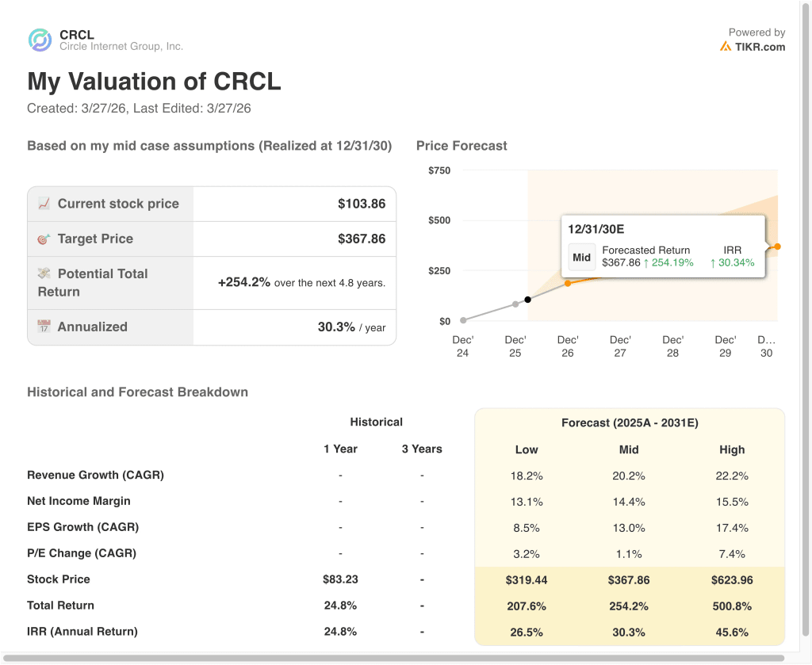Screen dimensions: 812x665
Task: Click the 18.2% low revenue growth cell
Action: (x=527, y=476)
